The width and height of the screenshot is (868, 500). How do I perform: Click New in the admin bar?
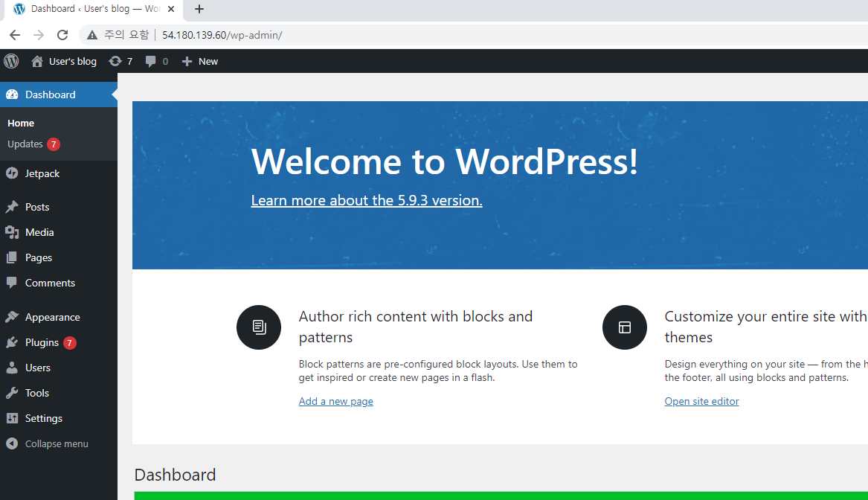tap(208, 62)
